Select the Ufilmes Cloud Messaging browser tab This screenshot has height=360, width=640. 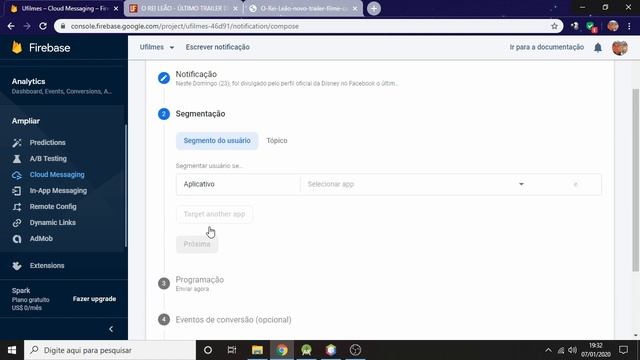point(63,9)
